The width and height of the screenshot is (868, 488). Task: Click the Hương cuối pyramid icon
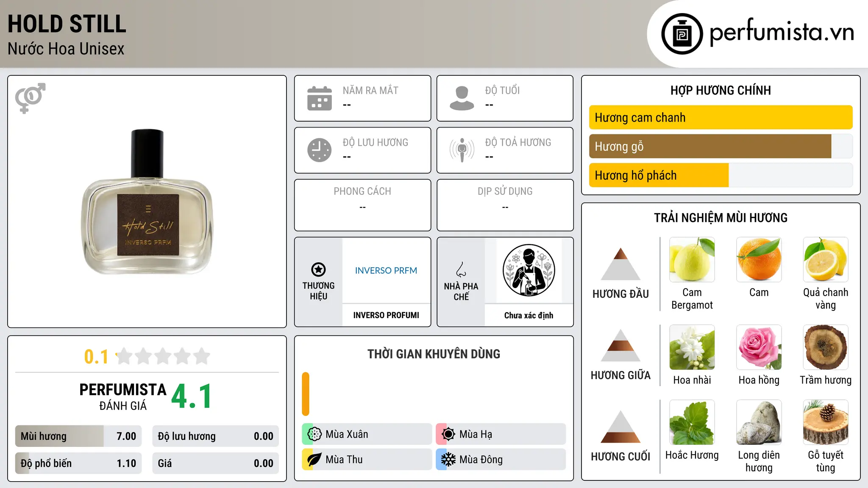(620, 427)
